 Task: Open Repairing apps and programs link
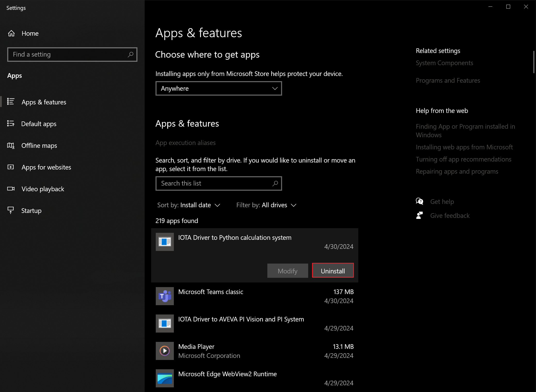pyautogui.click(x=457, y=171)
